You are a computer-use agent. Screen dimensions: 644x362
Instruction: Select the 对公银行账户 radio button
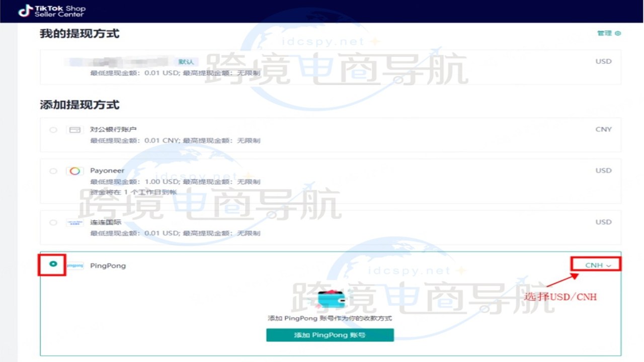click(53, 130)
